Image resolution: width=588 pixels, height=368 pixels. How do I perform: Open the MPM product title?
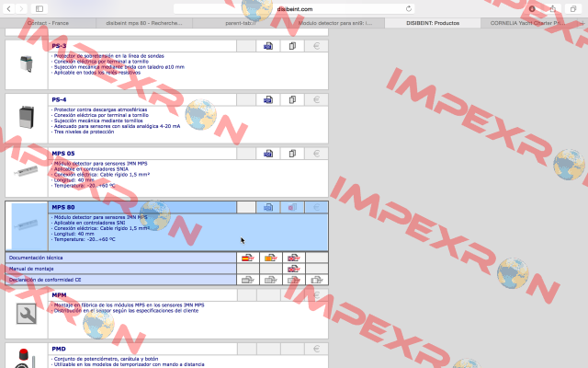pyautogui.click(x=59, y=295)
